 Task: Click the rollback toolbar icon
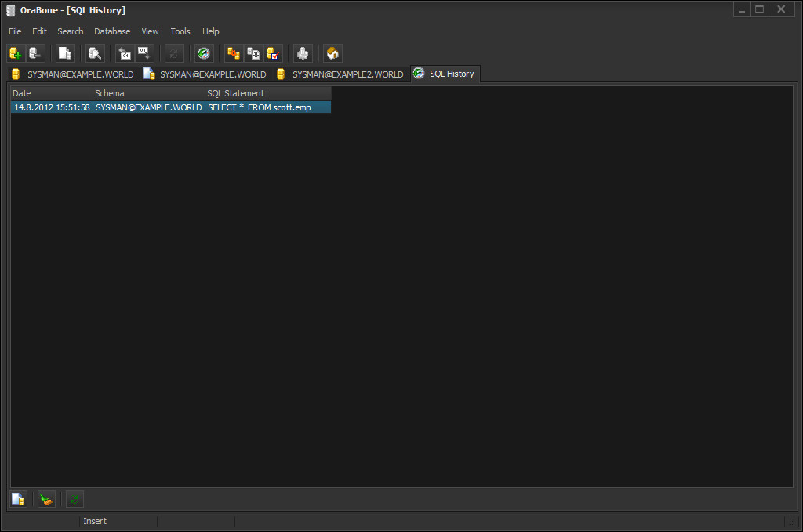(x=125, y=53)
